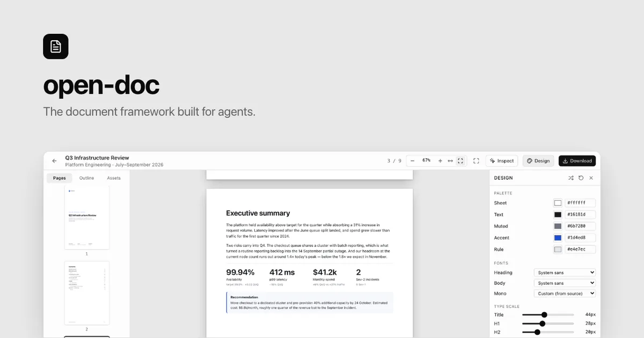This screenshot has height=338, width=644.
Task: Click the Text hex field #16181d
Action: pos(580,215)
